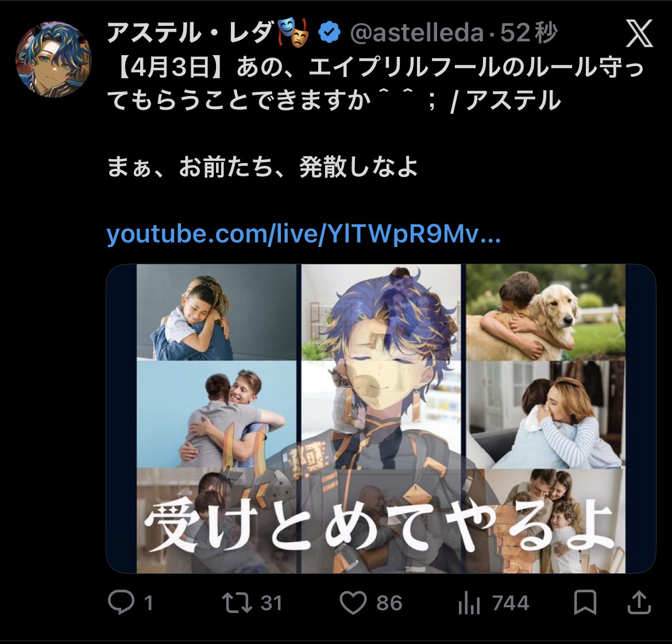Share the tweet using the upload arrow icon

[x=639, y=603]
